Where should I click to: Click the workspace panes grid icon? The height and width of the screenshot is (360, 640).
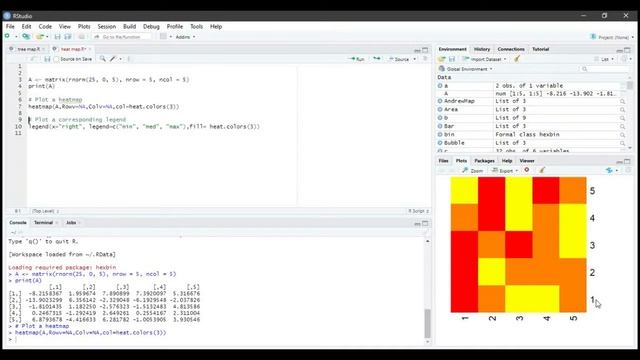tap(163, 37)
